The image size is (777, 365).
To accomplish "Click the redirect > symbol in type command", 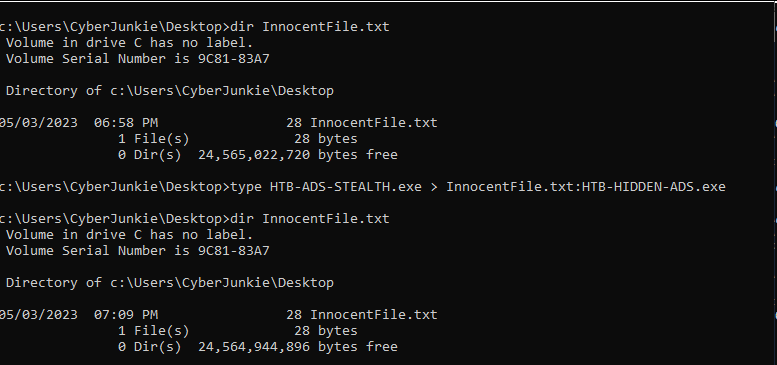I will point(434,187).
